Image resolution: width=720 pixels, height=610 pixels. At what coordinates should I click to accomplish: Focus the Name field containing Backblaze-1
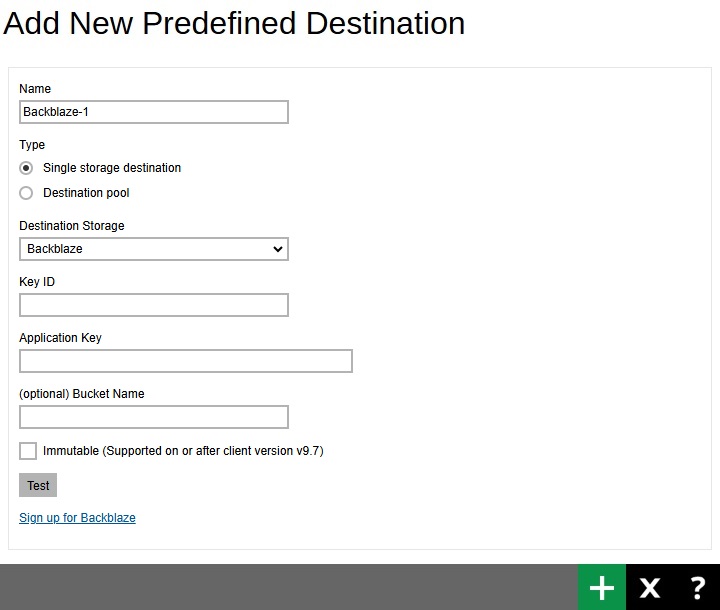point(154,112)
